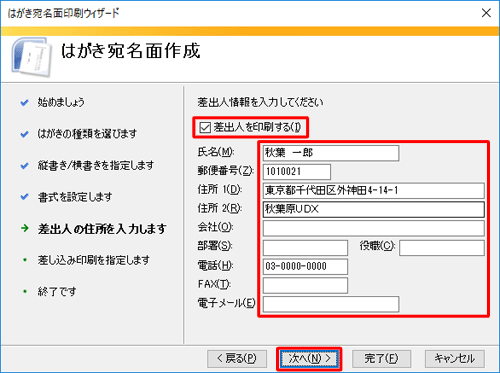Click the 氏名(M) label
This screenshot has height=373, width=500.
[x=216, y=152]
